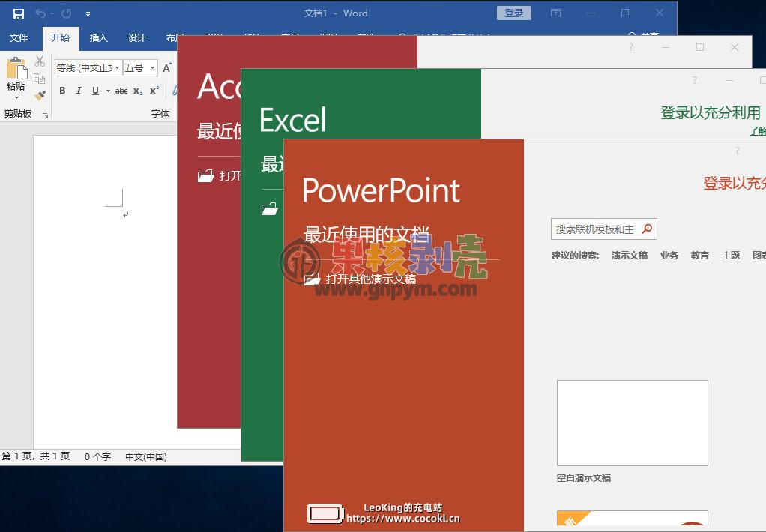The height and width of the screenshot is (532, 766).
Task: Click the Access open-folder icon
Action: pos(205,175)
